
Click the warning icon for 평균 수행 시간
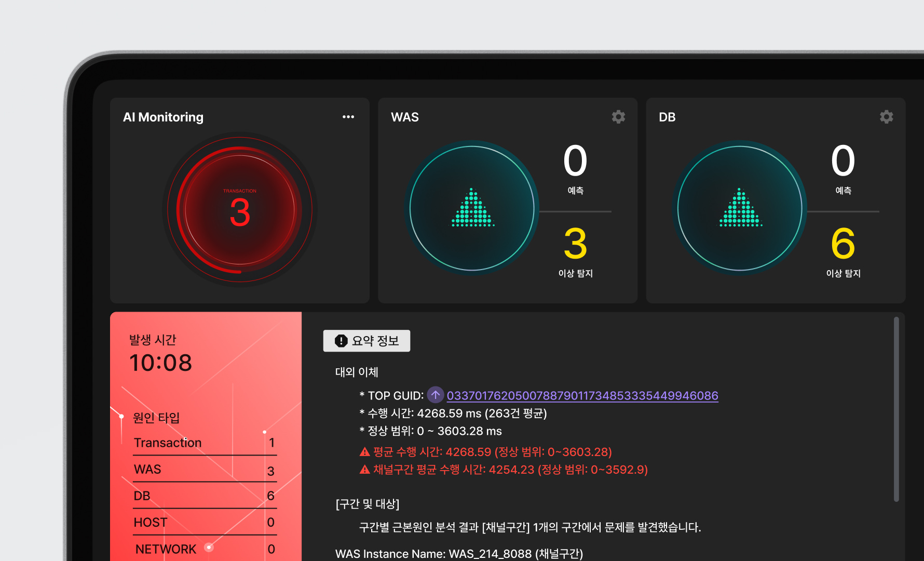pos(365,452)
